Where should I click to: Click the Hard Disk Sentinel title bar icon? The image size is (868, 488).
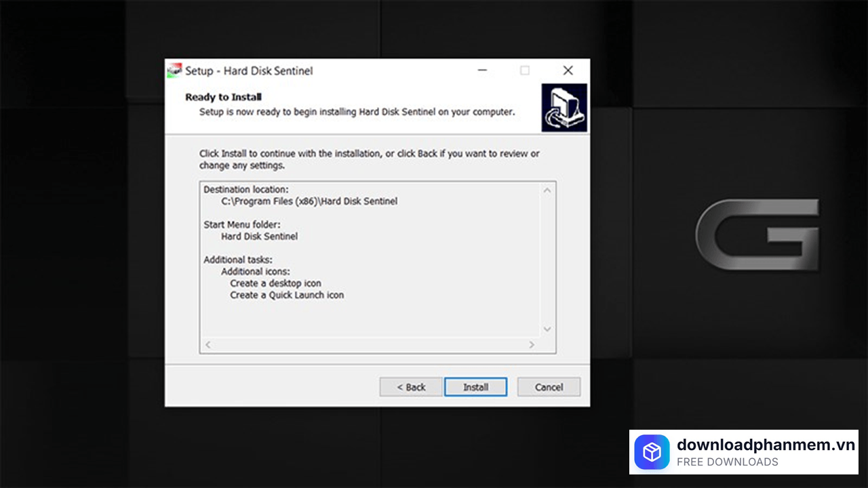[x=174, y=70]
